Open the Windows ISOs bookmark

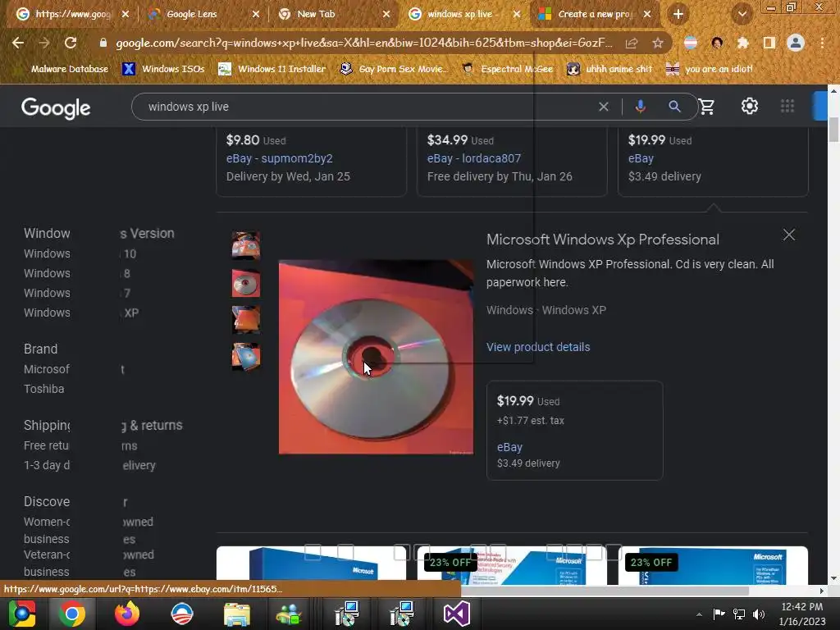pyautogui.click(x=163, y=69)
